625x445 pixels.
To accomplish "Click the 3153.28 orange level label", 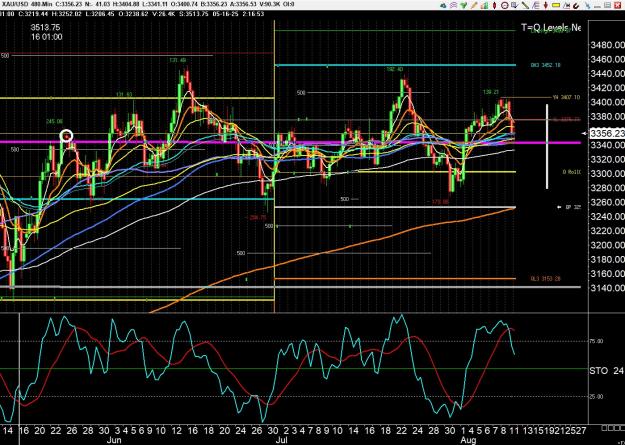I will (545, 279).
